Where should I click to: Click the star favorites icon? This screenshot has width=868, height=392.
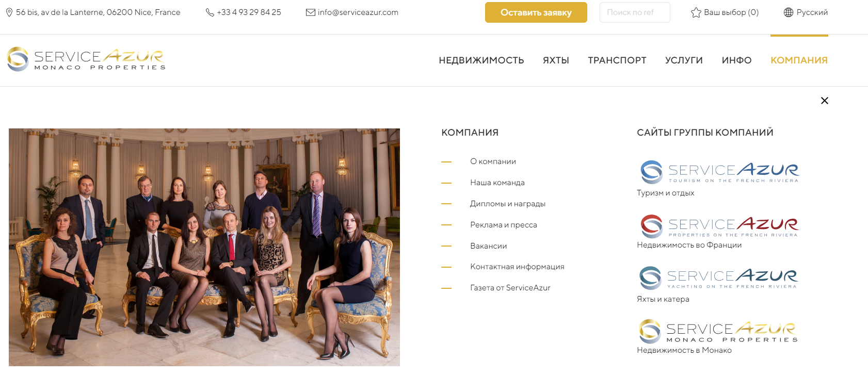(696, 12)
